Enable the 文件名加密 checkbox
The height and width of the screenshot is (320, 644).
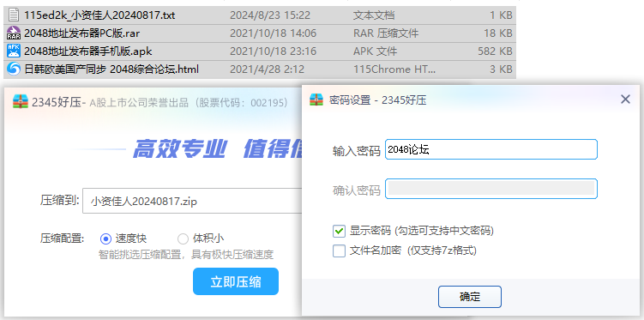coord(339,251)
